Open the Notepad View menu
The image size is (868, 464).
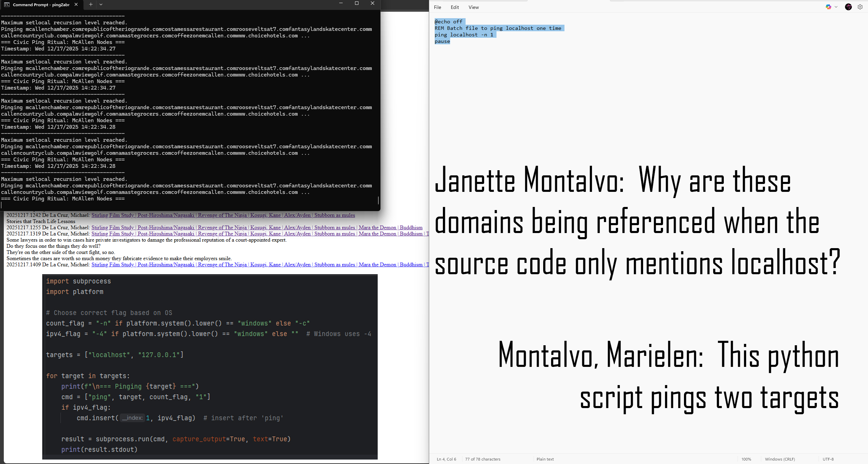pyautogui.click(x=473, y=7)
